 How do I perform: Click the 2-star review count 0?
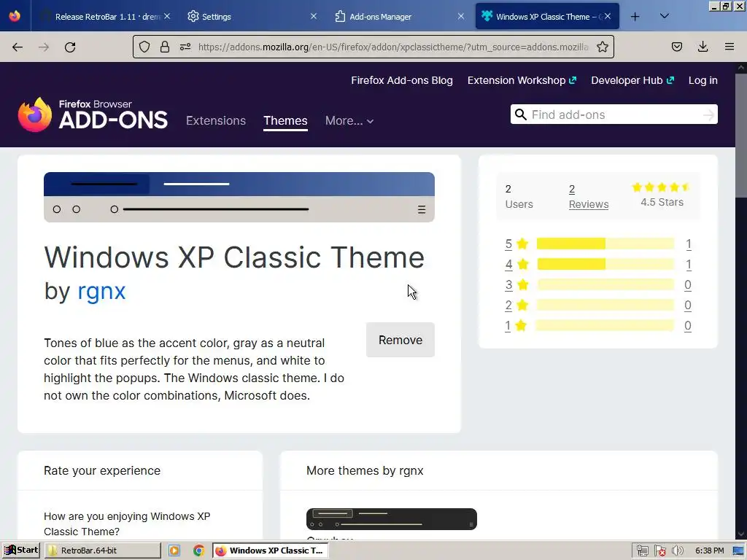coord(688,306)
